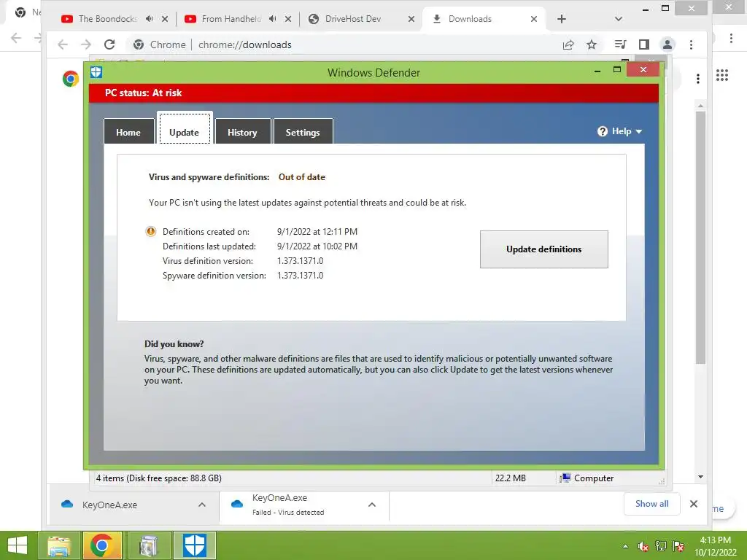Click the From Handheld tab speaker icon

coord(273,18)
